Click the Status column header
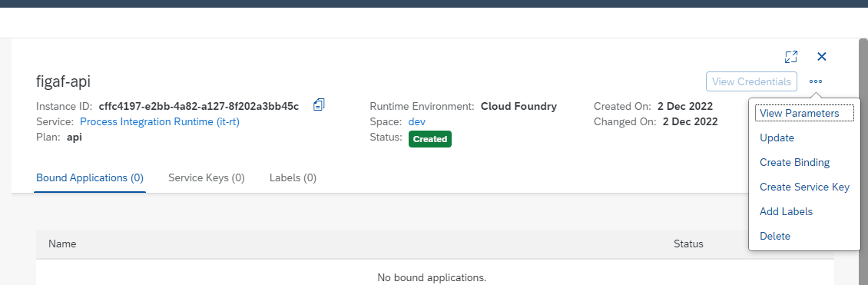This screenshot has width=868, height=285. point(688,244)
